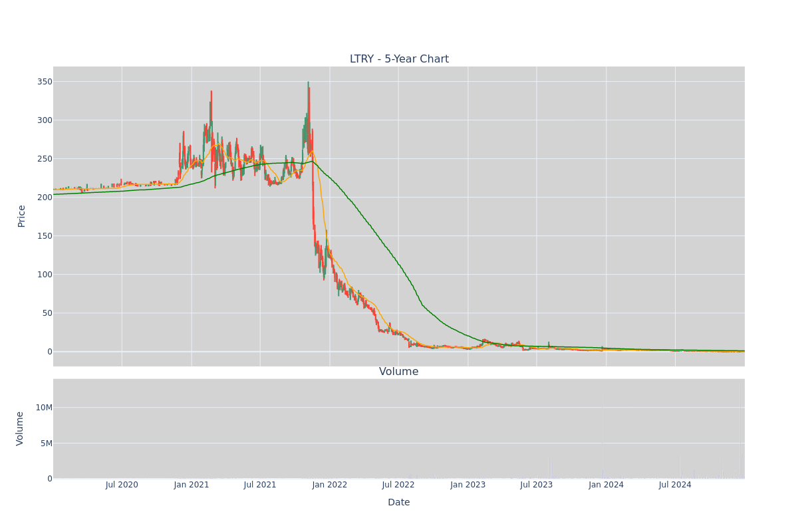Image resolution: width=798 pixels, height=532 pixels.
Task: Click the tallest volume bar near Jan 2024
Action: click(602, 436)
